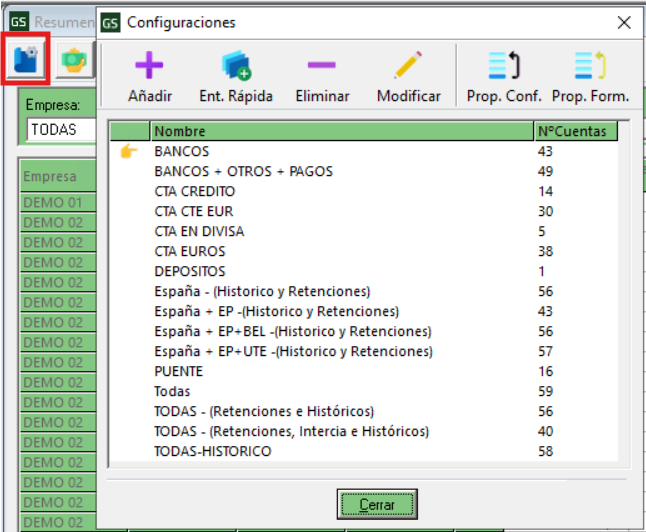Screen dimensions: 646x532
Task: Select TODAS - (Retenciones, Intercia e Históricos)
Action: [x=364, y=431]
